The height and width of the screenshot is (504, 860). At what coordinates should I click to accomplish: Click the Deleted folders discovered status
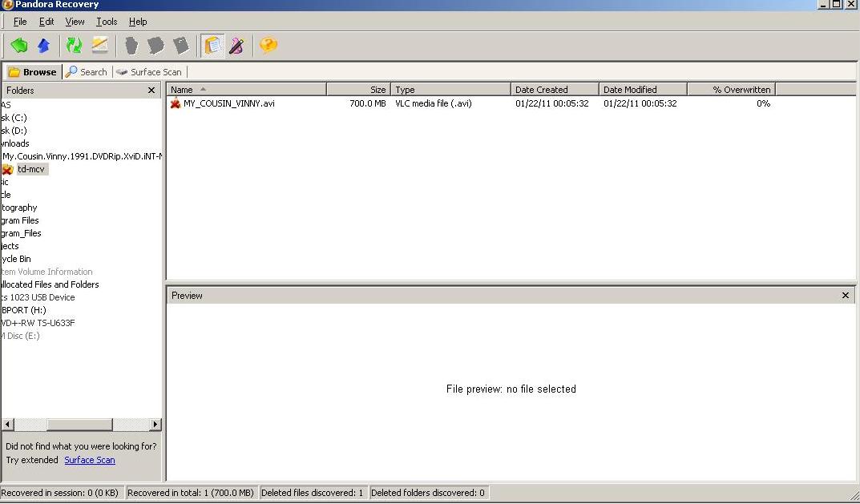click(428, 493)
